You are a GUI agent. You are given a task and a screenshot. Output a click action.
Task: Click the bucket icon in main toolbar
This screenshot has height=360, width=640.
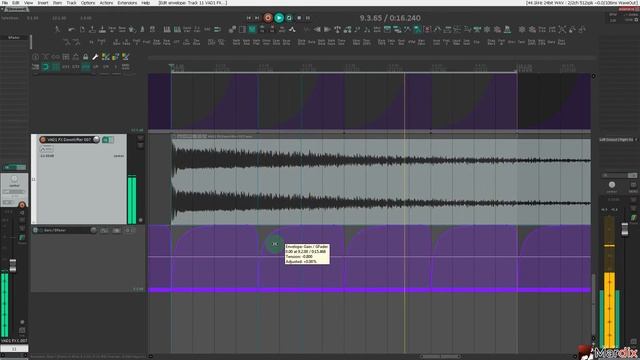pos(132,29)
